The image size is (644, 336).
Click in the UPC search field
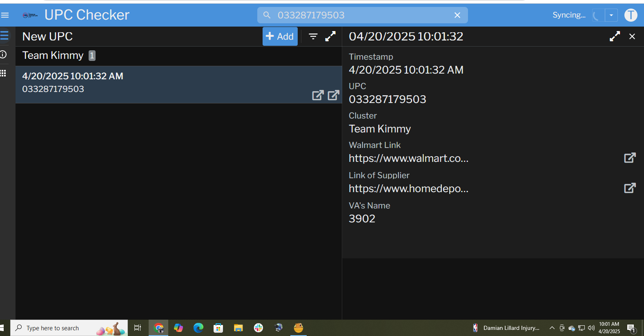pyautogui.click(x=359, y=15)
